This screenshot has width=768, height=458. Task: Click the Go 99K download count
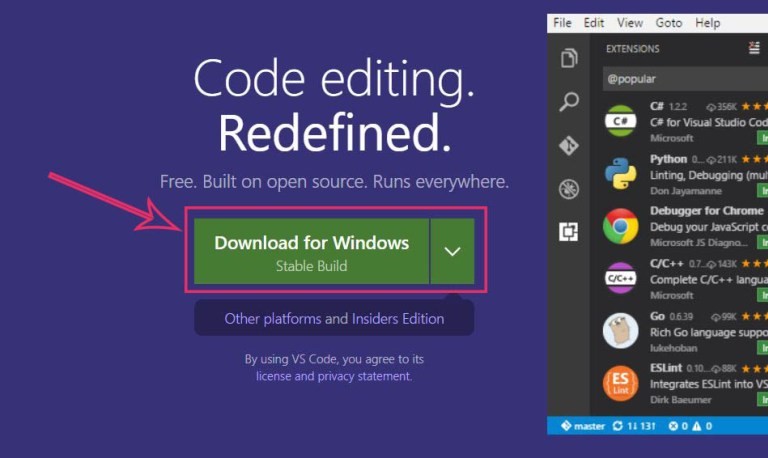(723, 317)
